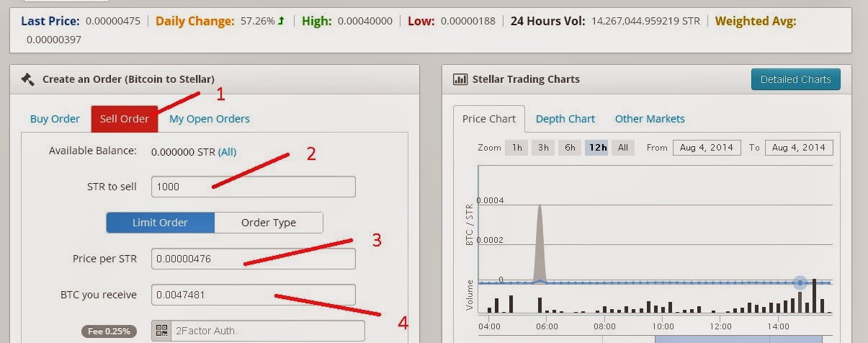The height and width of the screenshot is (343, 868).
Task: Click the QR code icon beside 2Factor Auth
Action: point(161,331)
